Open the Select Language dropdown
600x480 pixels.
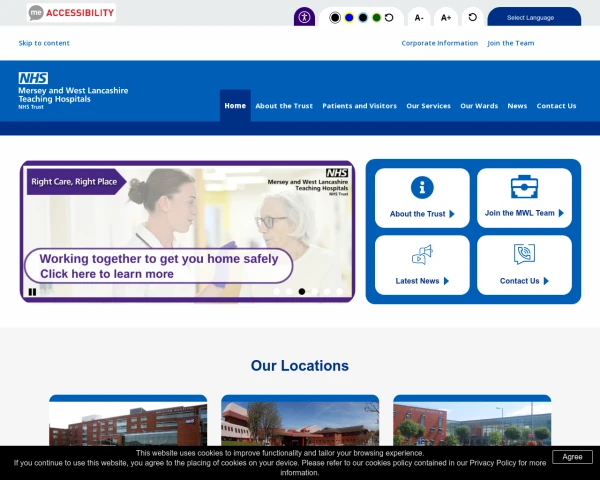[x=534, y=17]
